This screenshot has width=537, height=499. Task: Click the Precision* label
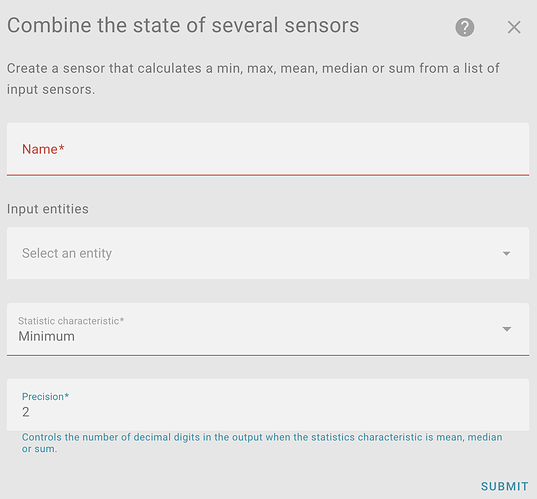point(46,397)
